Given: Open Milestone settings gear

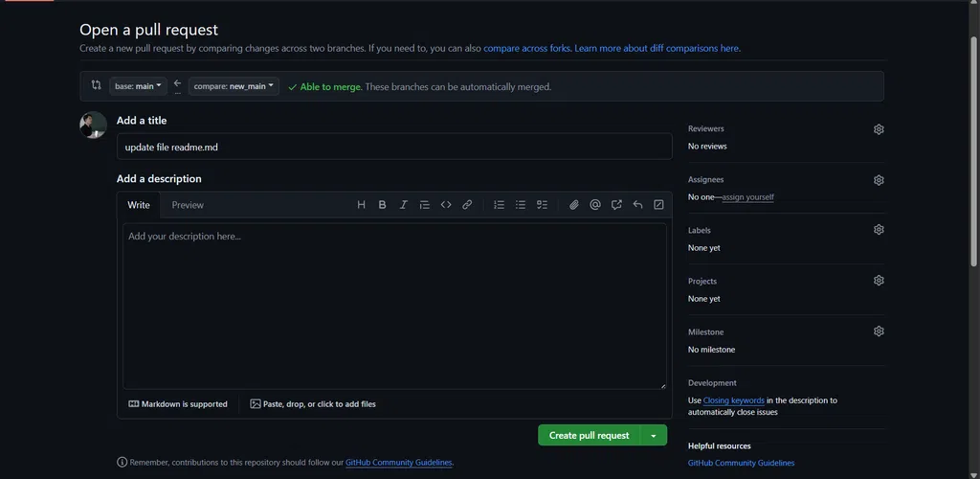Looking at the screenshot, I should (879, 331).
